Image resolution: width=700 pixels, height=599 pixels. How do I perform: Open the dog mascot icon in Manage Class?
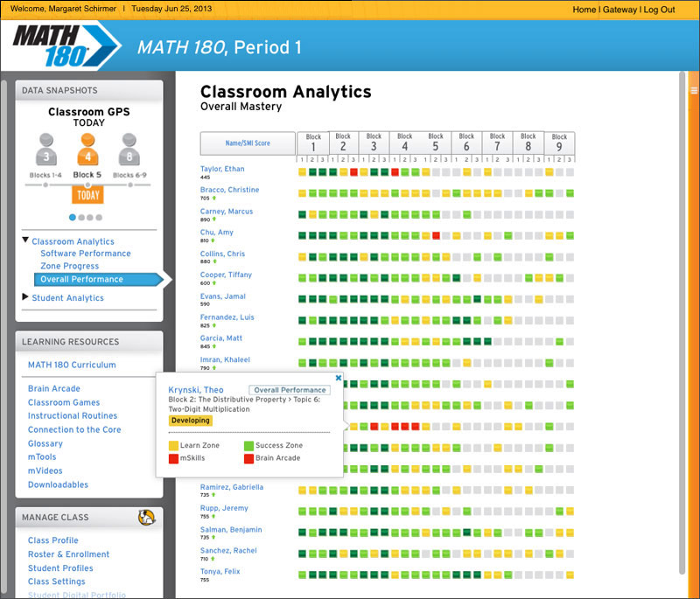point(146,517)
